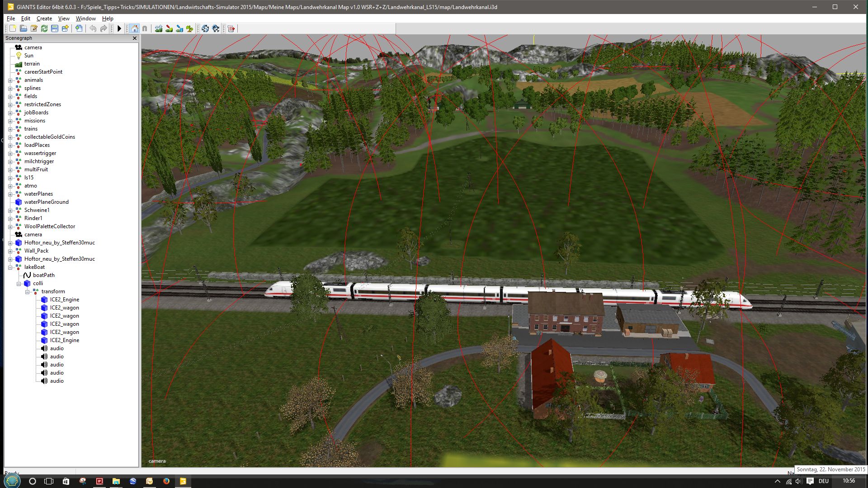This screenshot has width=868, height=488.
Task: Click the New scene toolbar icon
Action: coord(13,28)
